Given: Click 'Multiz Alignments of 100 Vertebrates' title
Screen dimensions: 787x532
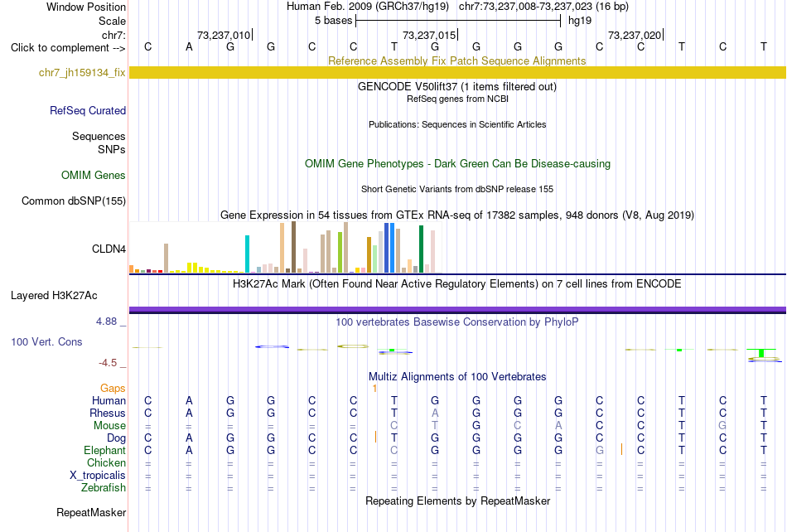Looking at the screenshot, I should [457, 376].
